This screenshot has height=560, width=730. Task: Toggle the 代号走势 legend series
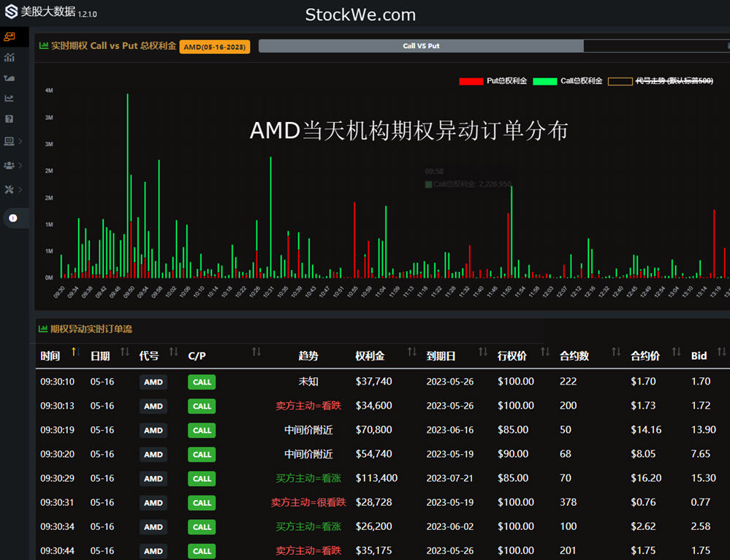pyautogui.click(x=660, y=81)
